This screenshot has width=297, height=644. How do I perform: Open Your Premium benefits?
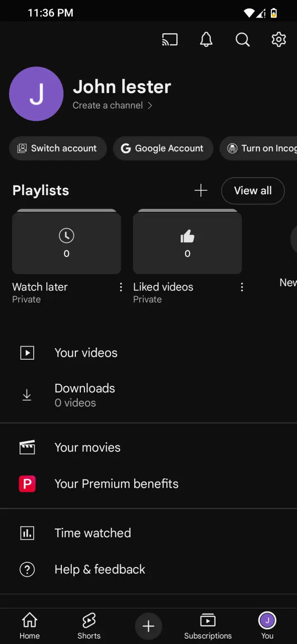pos(148,484)
